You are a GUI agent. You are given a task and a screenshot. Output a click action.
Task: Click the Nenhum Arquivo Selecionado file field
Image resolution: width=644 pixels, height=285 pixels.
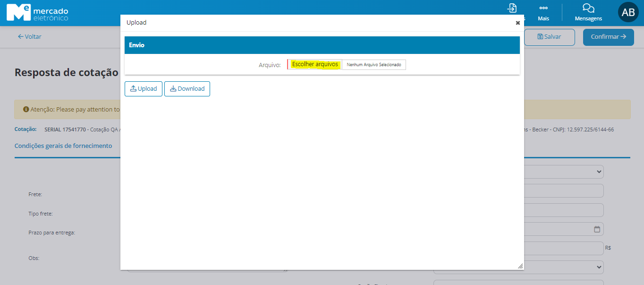(373, 65)
